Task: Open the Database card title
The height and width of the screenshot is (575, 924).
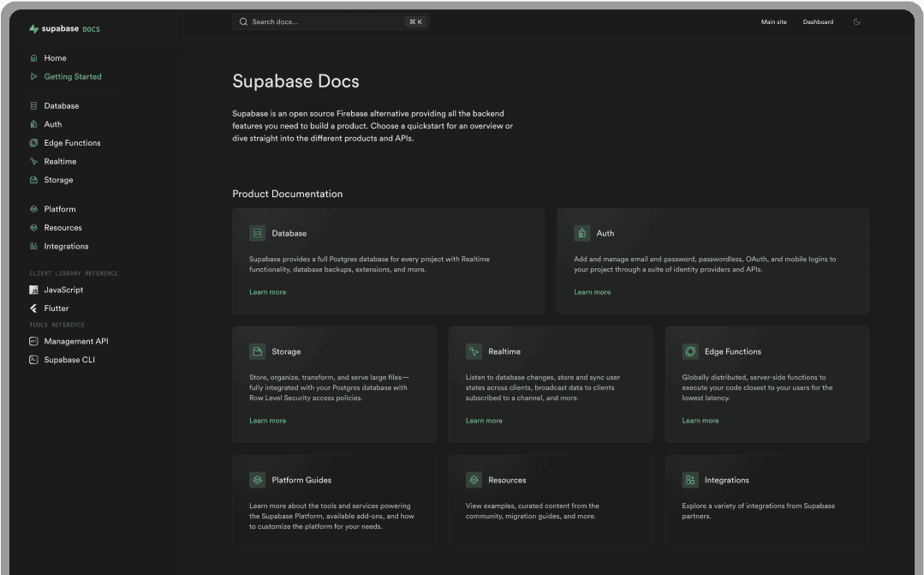Action: pyautogui.click(x=289, y=234)
